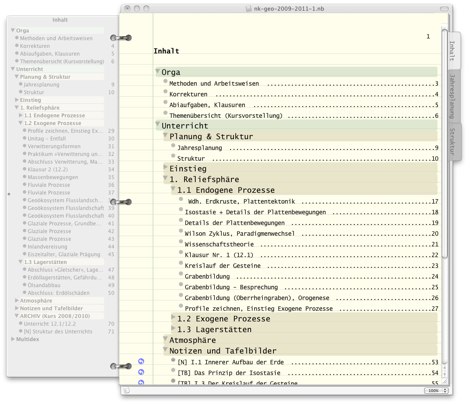The height and width of the screenshot is (404, 470).
Task: Expand the Einstieg heading in main page
Action: (x=165, y=167)
